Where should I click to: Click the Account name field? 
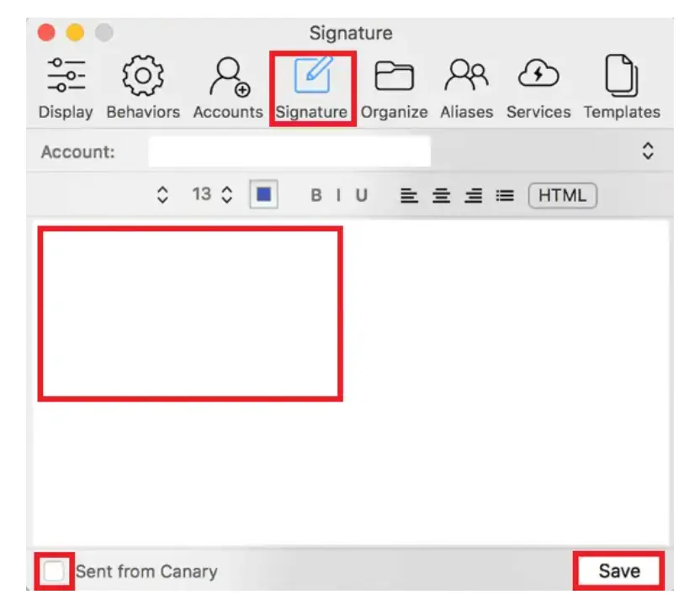pos(289,151)
